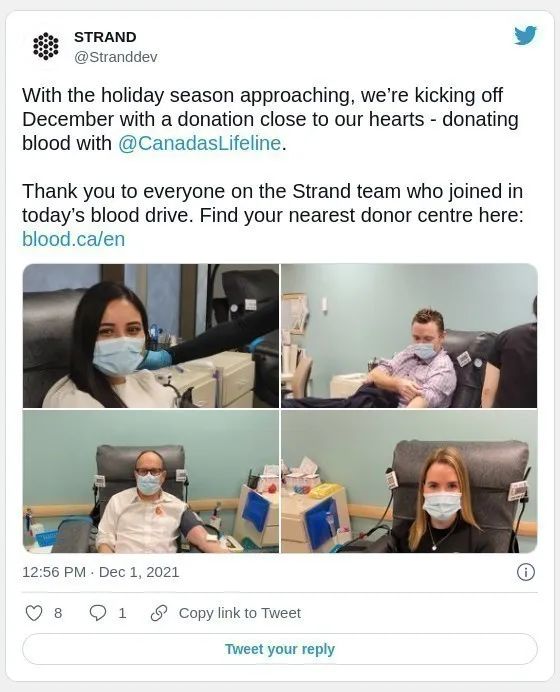560x692 pixels.
Task: Open photo of man in plaid shirt
Action: (409, 336)
